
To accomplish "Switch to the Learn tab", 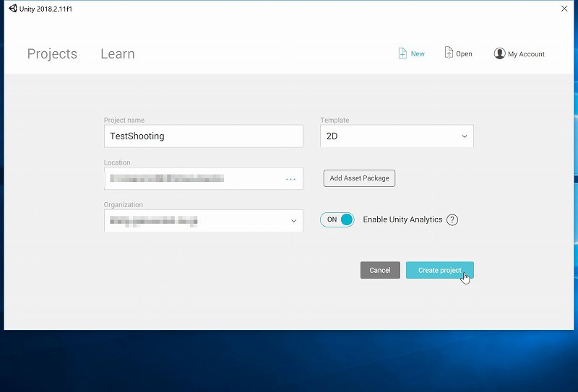I will 118,54.
